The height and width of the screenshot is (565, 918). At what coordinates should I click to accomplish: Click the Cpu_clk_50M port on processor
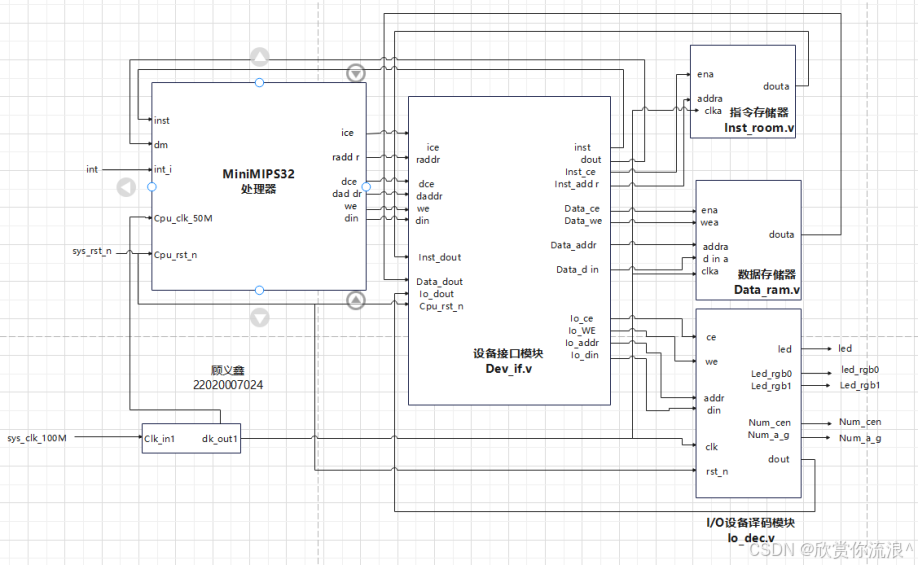click(183, 218)
